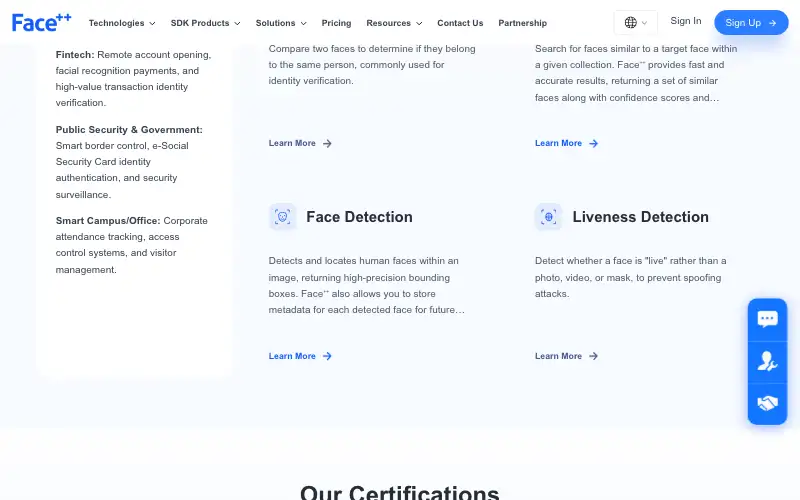Click the Our Certifications heading
The height and width of the screenshot is (500, 800).
399,492
